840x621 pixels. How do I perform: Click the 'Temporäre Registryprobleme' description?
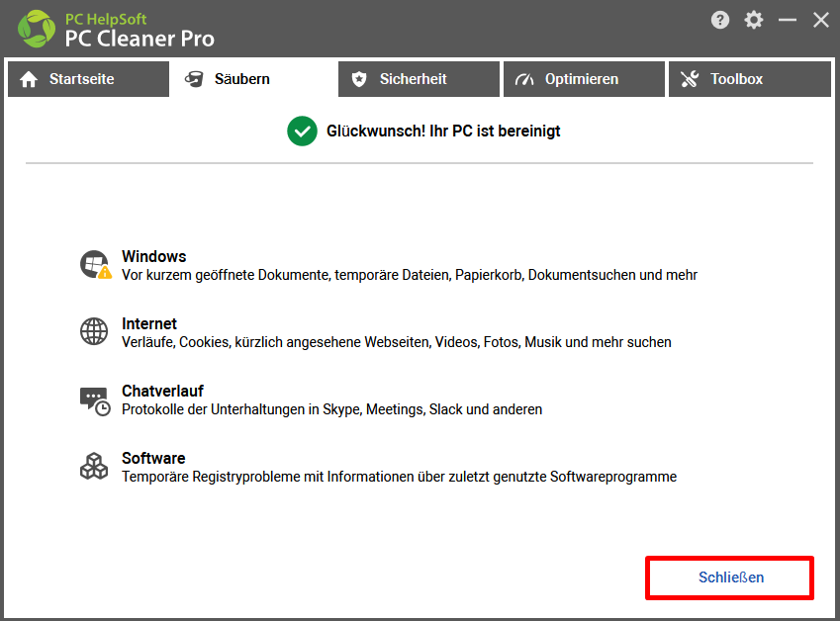(x=399, y=477)
